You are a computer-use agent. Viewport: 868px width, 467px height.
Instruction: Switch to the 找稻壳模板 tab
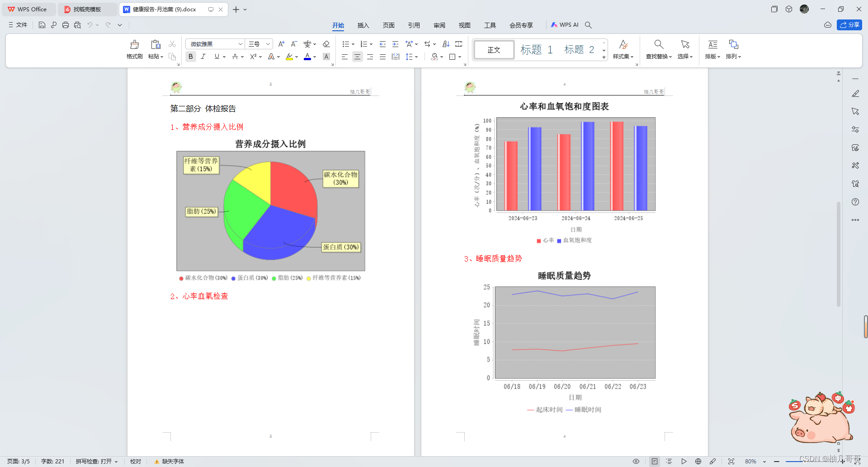(x=87, y=9)
